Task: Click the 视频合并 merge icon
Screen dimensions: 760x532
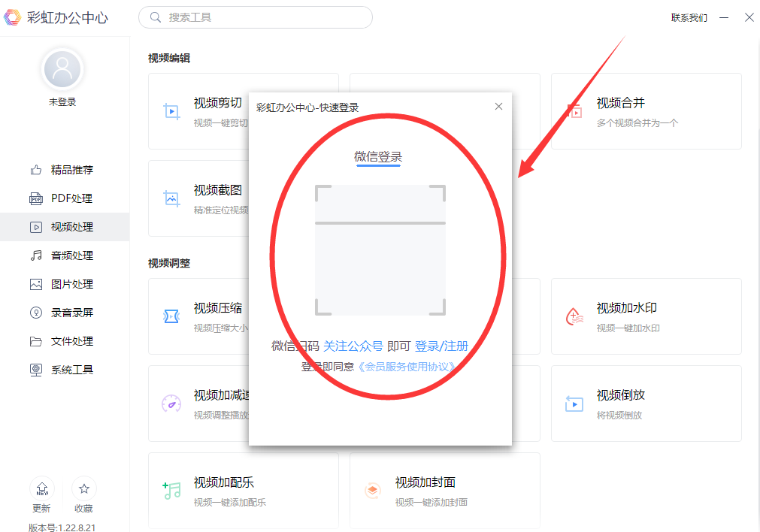Action: click(575, 111)
